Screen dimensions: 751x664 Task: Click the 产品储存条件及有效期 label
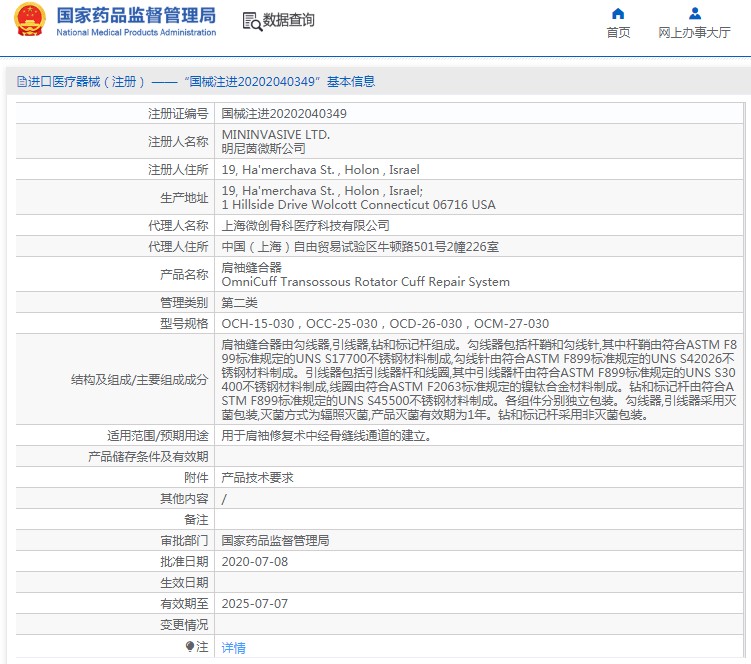point(148,457)
